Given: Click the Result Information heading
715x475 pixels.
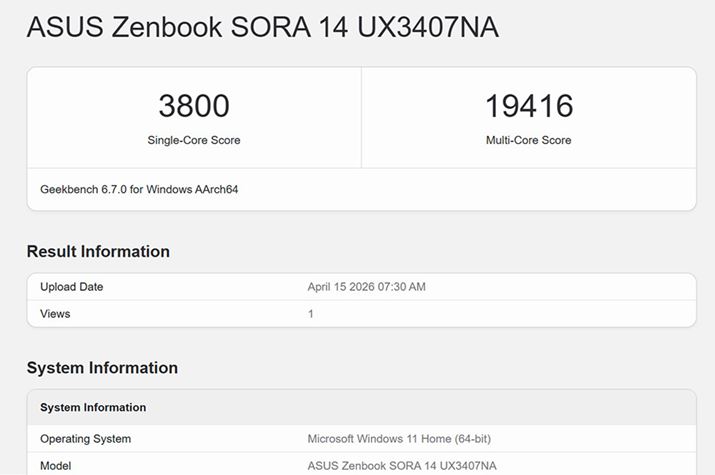Looking at the screenshot, I should click(98, 252).
